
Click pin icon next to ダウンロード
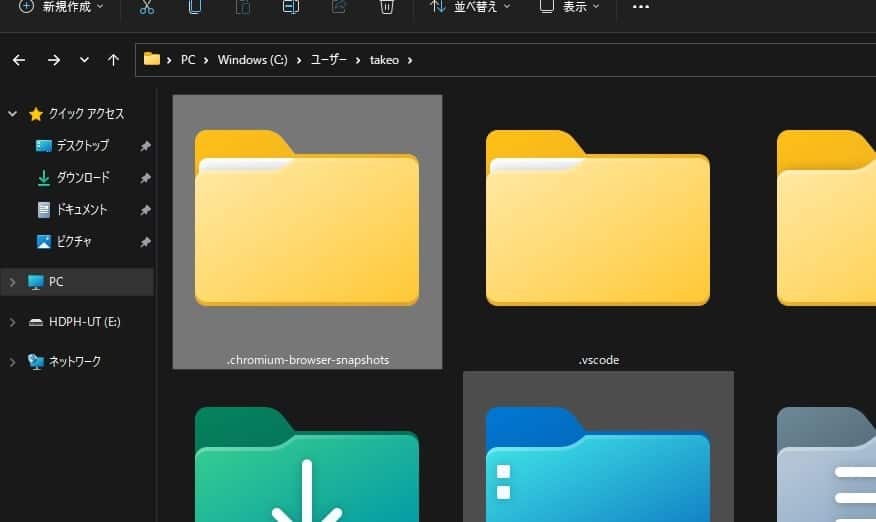pos(145,178)
